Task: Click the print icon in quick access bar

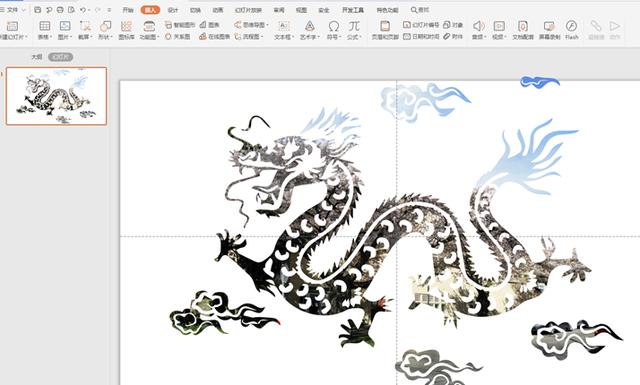Action: coord(60,9)
